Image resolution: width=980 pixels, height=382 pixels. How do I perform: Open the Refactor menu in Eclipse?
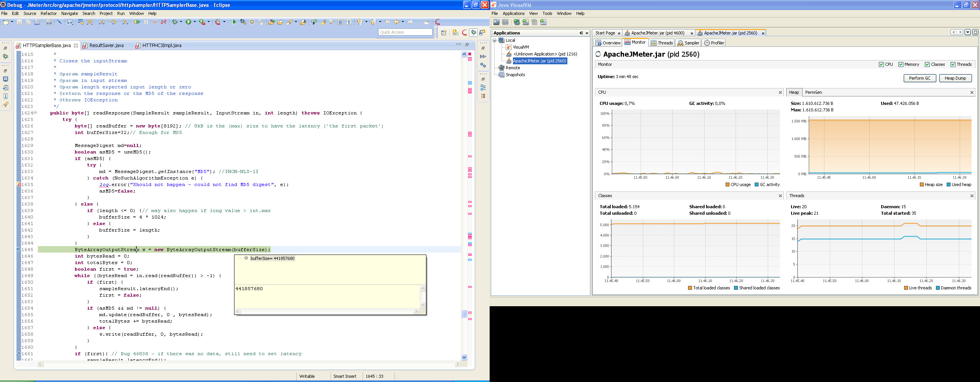click(x=49, y=13)
